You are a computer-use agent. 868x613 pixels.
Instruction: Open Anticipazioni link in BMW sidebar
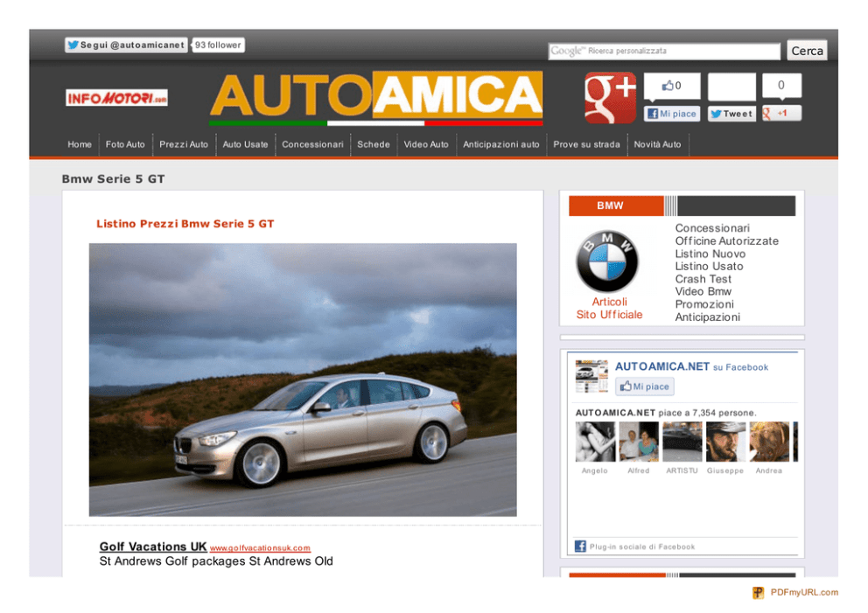click(x=708, y=317)
